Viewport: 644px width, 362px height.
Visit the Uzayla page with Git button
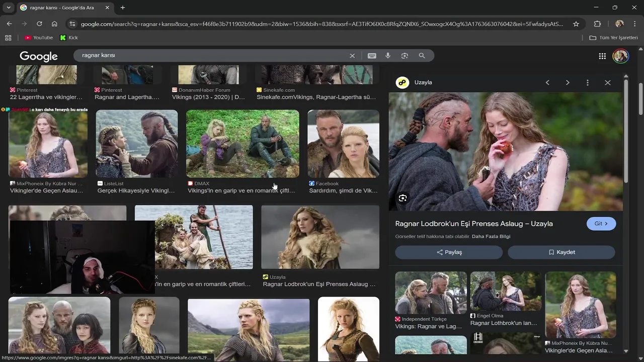click(x=601, y=224)
